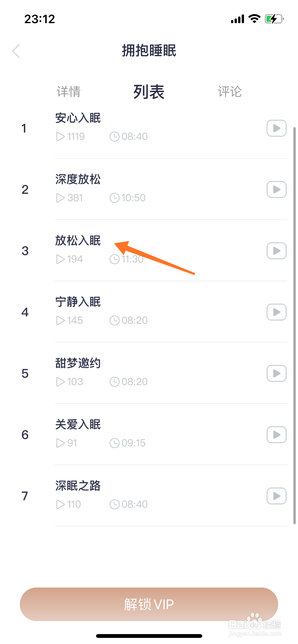This screenshot has height=644, width=298.
Task: Open the 评论 tab
Action: tap(229, 92)
